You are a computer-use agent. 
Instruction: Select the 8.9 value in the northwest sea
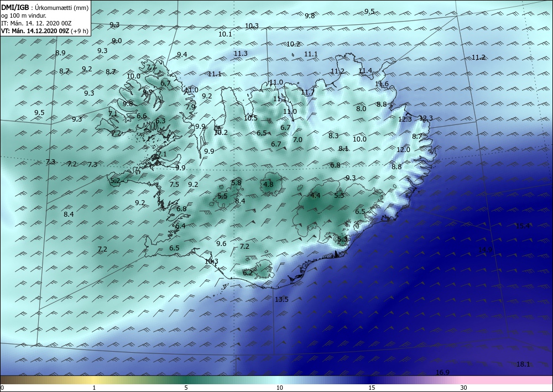pos(60,53)
